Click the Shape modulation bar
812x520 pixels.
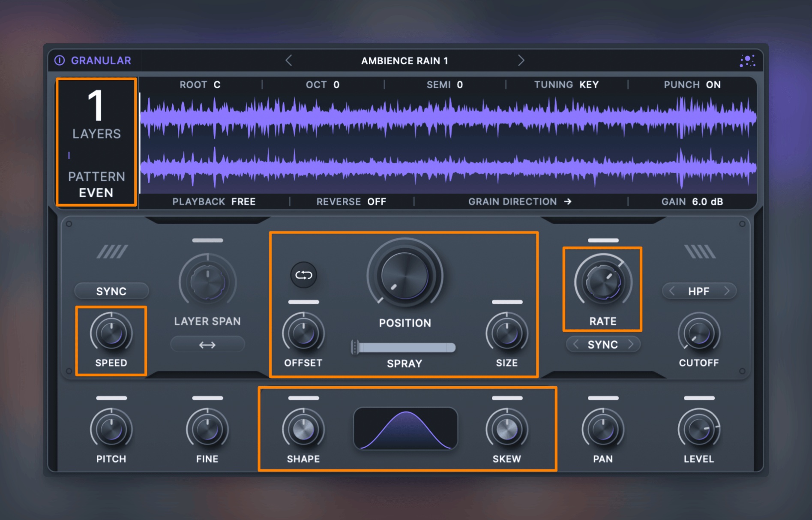click(x=303, y=398)
